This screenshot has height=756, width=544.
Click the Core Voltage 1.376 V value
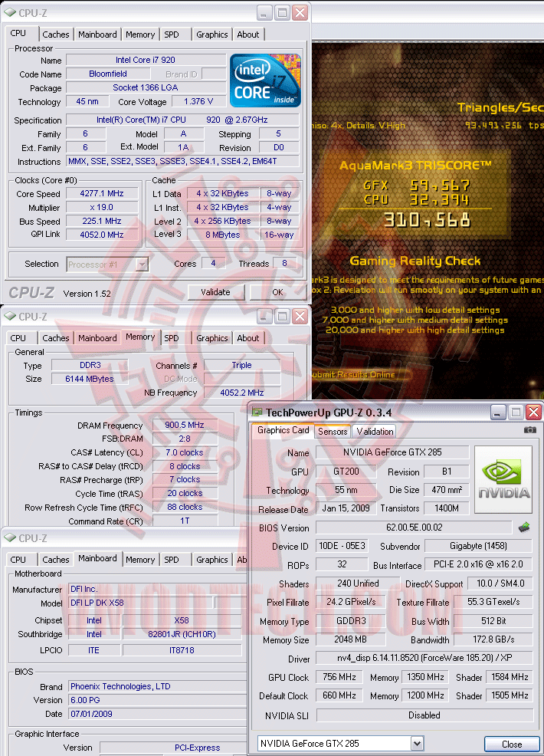198,102
